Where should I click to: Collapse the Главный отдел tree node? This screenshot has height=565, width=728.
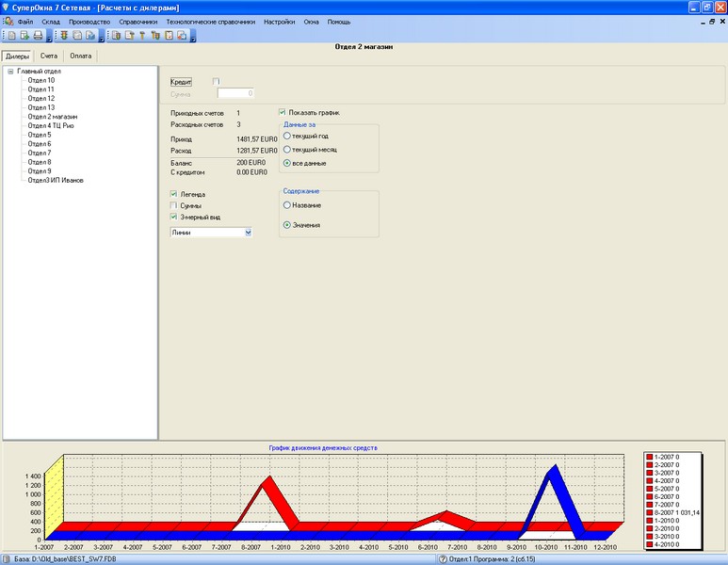[x=10, y=72]
